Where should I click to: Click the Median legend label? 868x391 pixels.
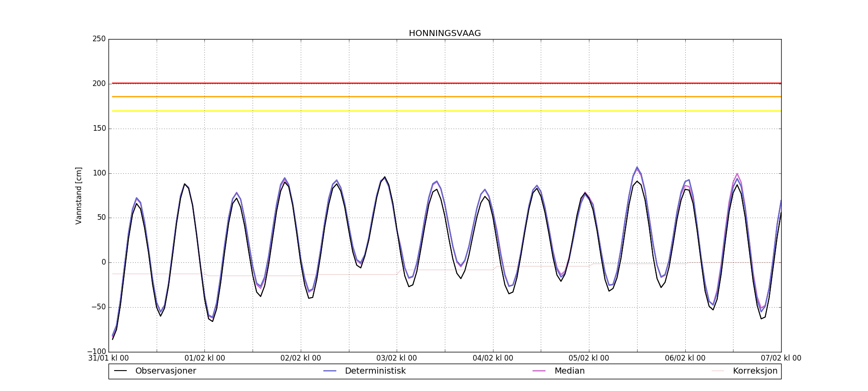click(x=569, y=371)
